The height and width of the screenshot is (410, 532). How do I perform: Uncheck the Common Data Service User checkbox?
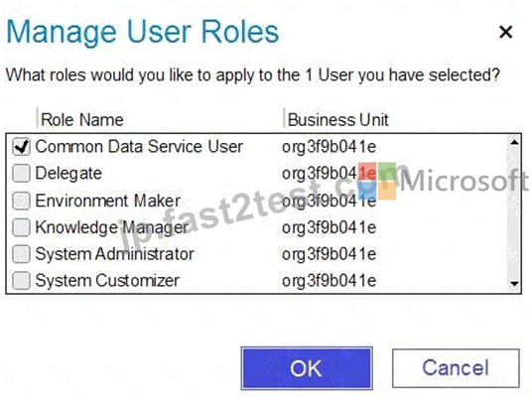tap(21, 147)
